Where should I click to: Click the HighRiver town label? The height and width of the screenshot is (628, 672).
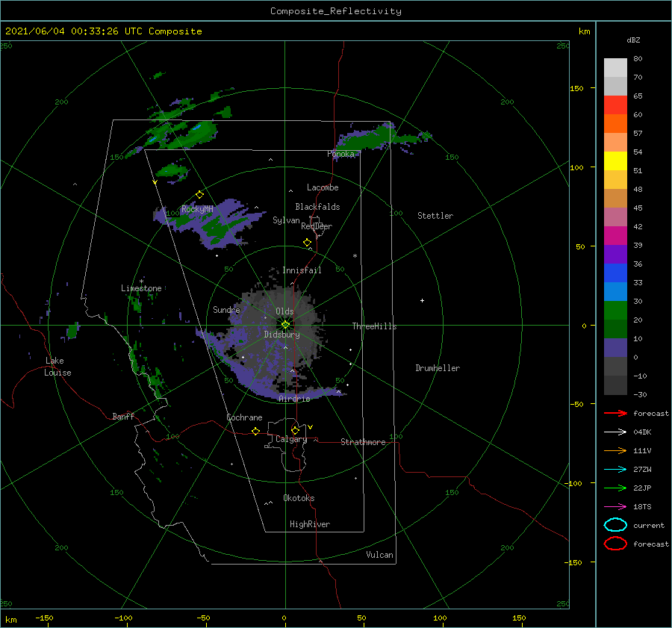click(310, 524)
